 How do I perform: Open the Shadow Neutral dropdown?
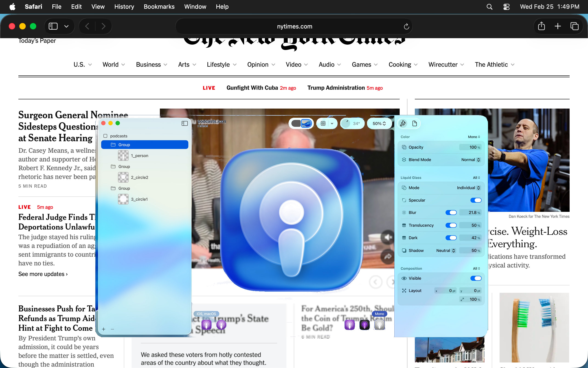[x=446, y=250]
